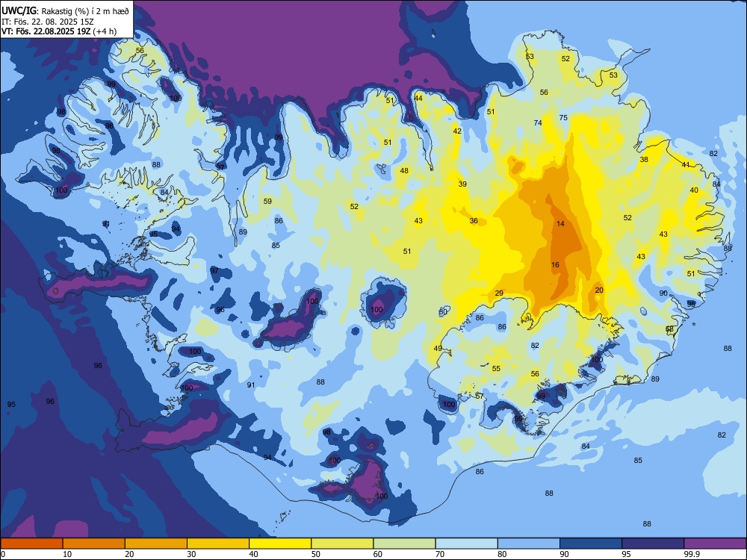Image resolution: width=747 pixels, height=560 pixels.
Task: Click the humidity value '14' on the map
Action: pyautogui.click(x=560, y=223)
